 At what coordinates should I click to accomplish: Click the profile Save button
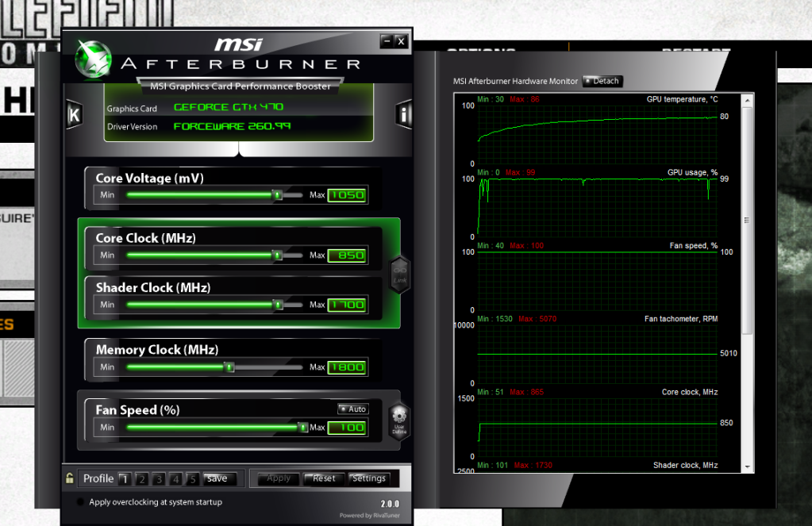(220, 478)
